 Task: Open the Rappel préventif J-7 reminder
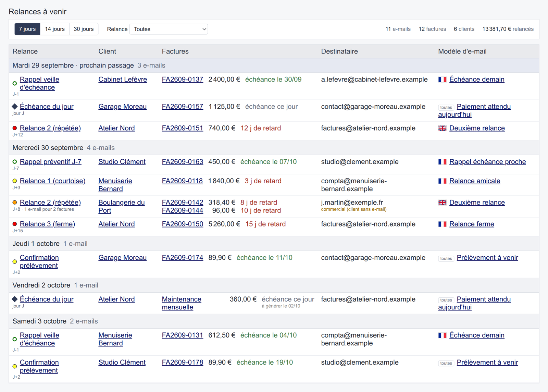coord(51,162)
